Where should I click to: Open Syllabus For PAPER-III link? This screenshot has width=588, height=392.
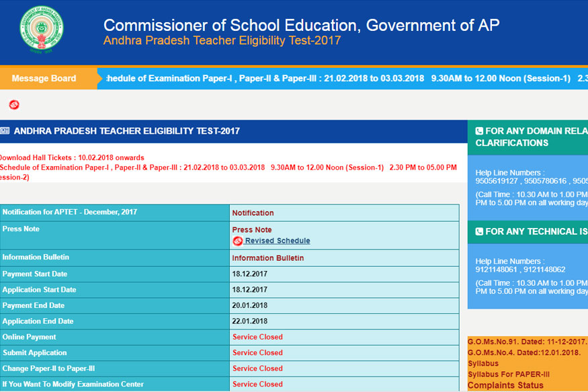coord(509,375)
